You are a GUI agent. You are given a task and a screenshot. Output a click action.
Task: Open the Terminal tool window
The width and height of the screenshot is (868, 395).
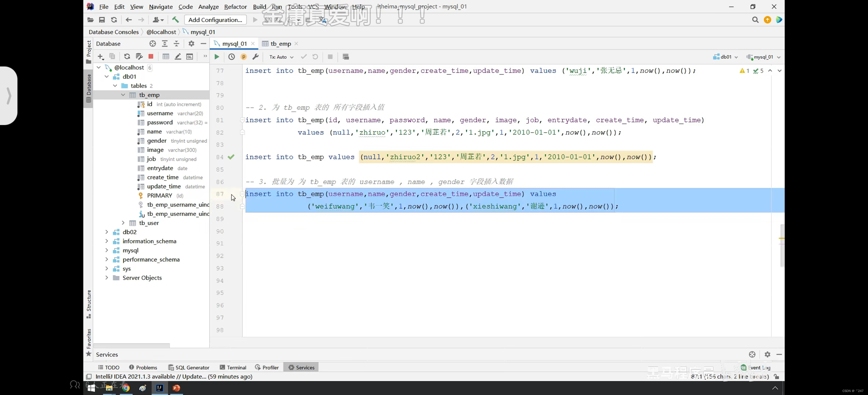coord(233,367)
